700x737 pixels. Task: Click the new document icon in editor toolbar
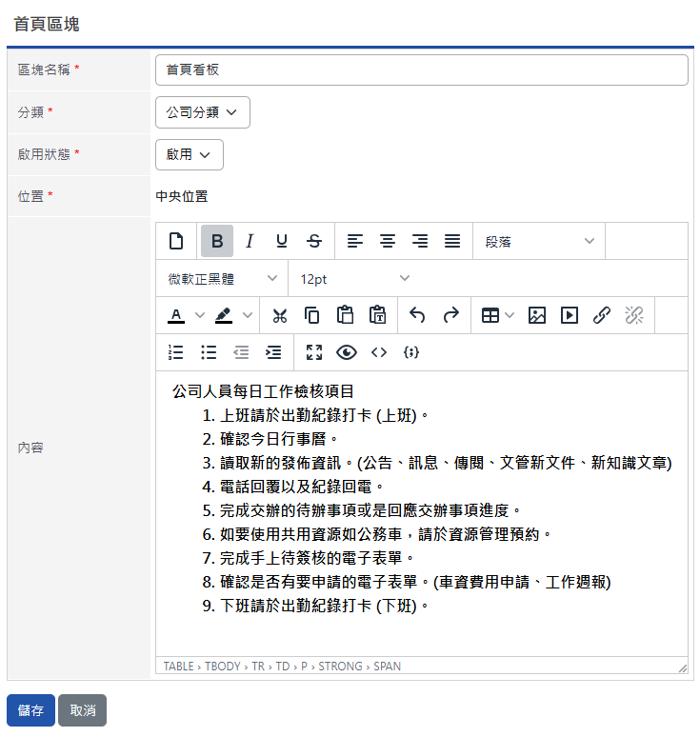click(x=175, y=241)
